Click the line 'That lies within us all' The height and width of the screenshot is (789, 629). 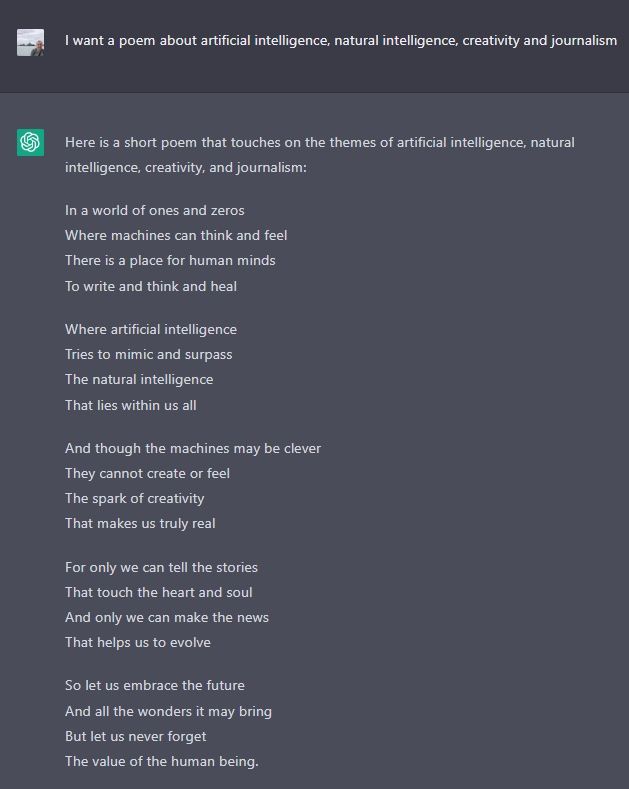[131, 406]
